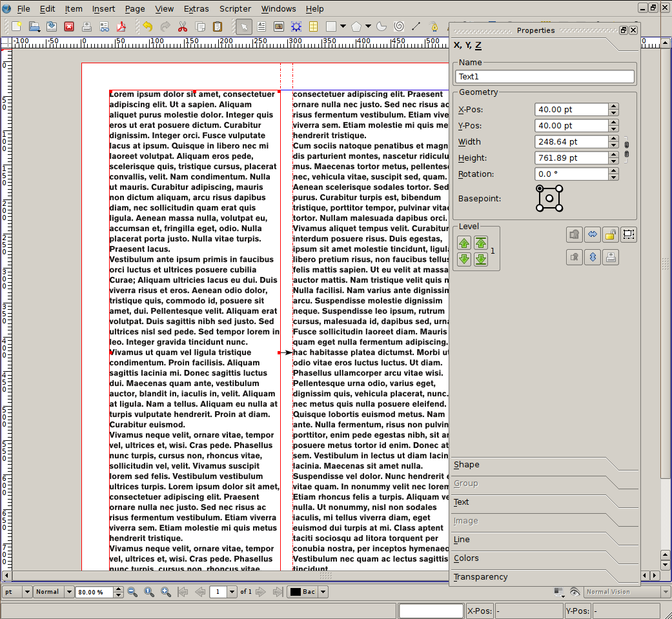Open the Scripter menu
Viewport: 672px width, 619px height.
[235, 9]
